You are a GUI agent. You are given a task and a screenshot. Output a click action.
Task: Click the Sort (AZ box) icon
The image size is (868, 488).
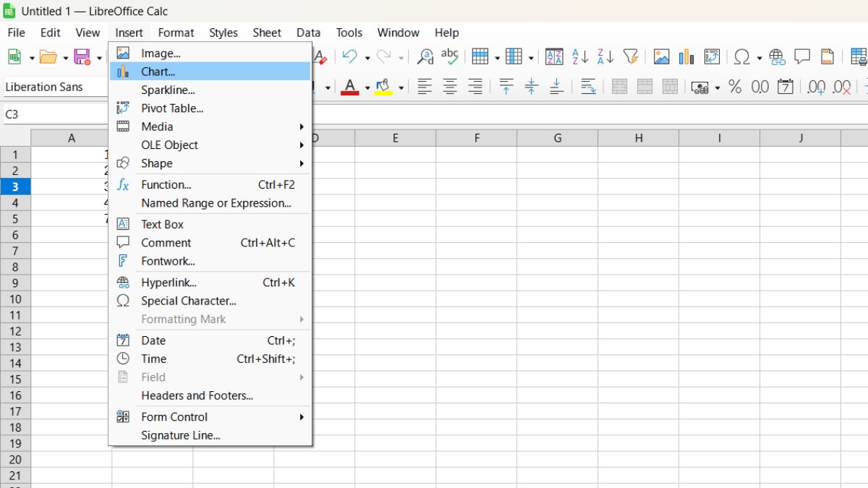tap(554, 56)
